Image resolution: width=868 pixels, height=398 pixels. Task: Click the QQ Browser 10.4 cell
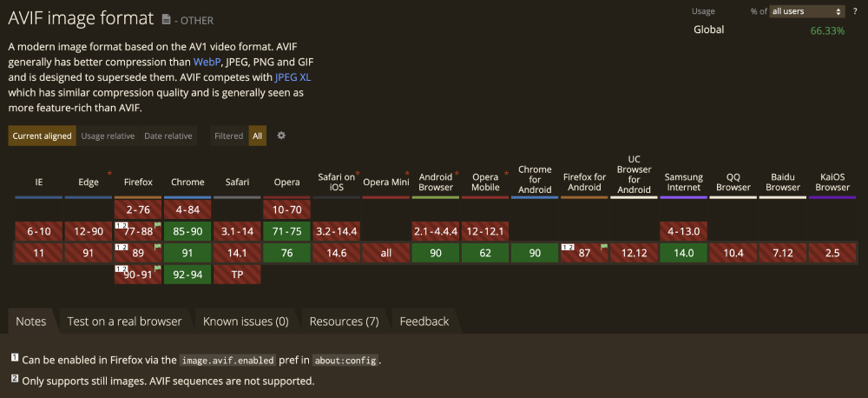tap(733, 254)
